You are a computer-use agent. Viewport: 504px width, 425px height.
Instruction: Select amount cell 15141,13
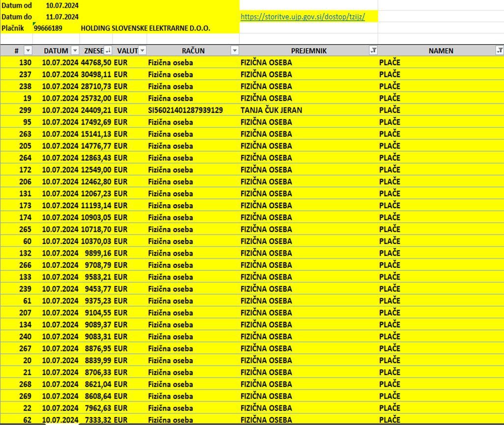tap(96, 134)
